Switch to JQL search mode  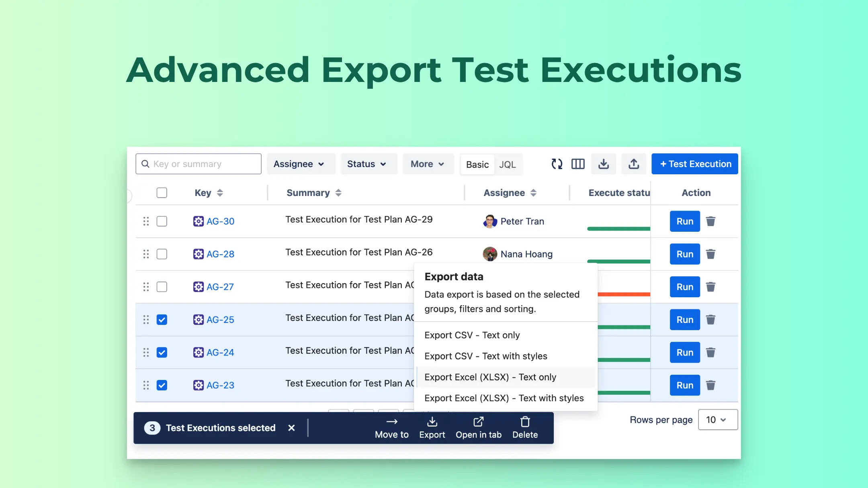pos(508,165)
